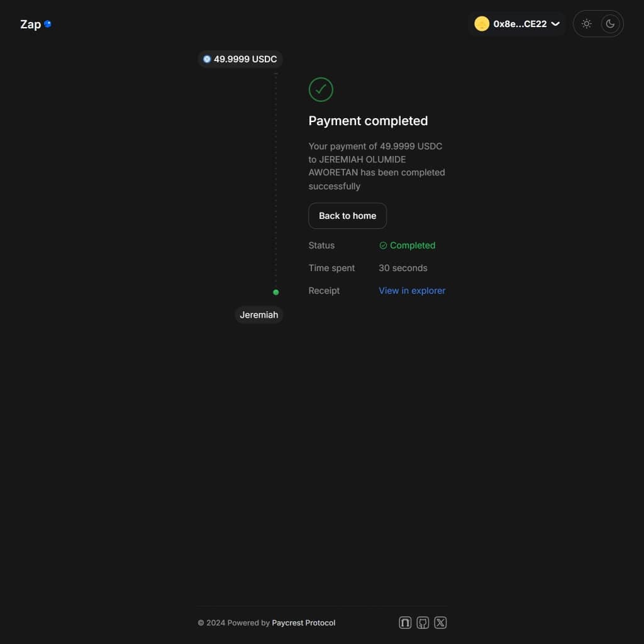Expand the 0x8e...CE22 wallet dropdown
The width and height of the screenshot is (644, 644).
pyautogui.click(x=555, y=24)
